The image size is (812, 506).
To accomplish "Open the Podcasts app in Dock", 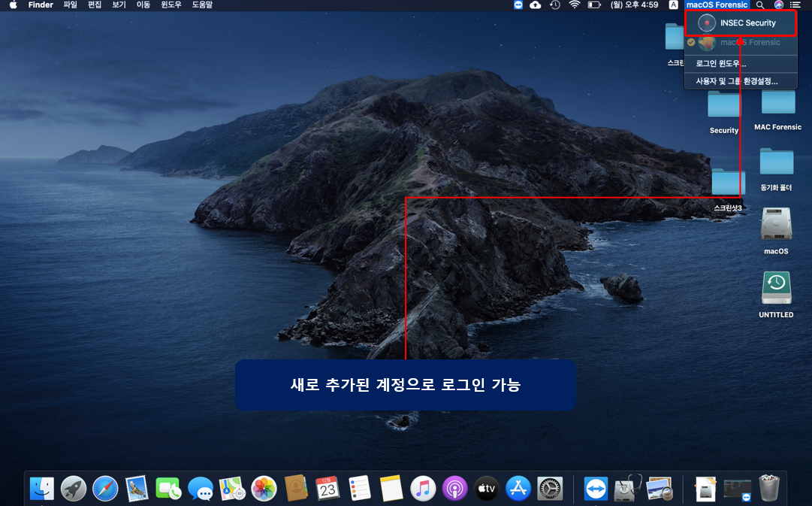I will pyautogui.click(x=455, y=489).
